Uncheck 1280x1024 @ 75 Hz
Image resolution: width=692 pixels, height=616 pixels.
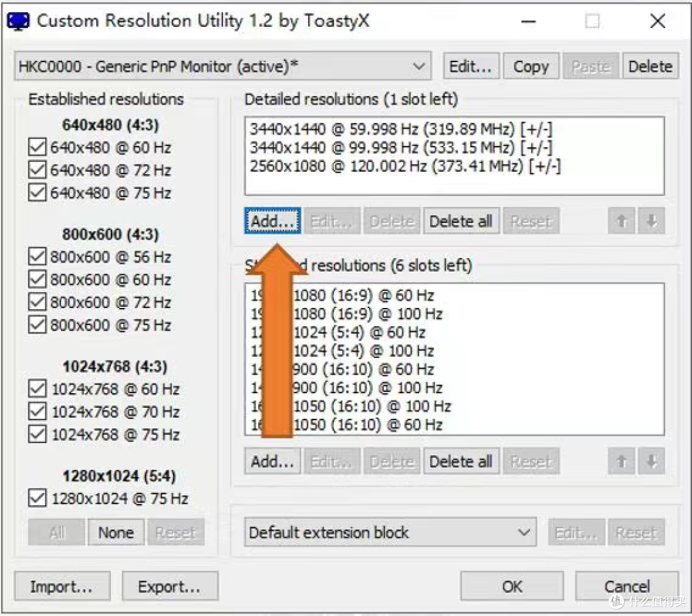point(37,498)
